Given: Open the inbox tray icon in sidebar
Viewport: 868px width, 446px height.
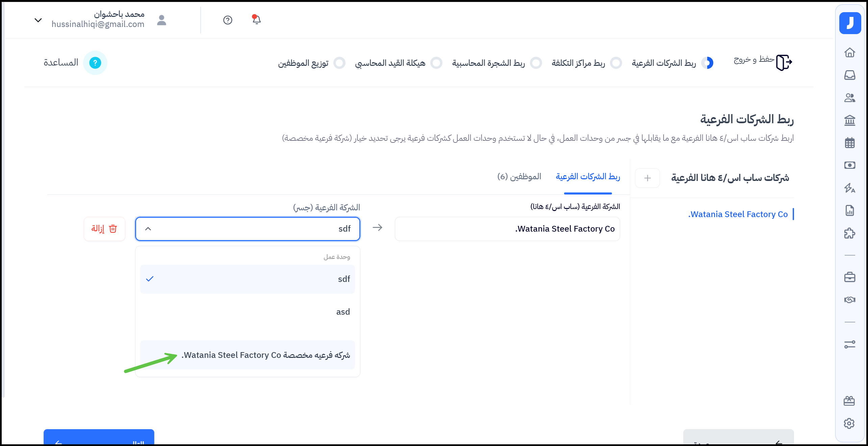Looking at the screenshot, I should click(849, 75).
